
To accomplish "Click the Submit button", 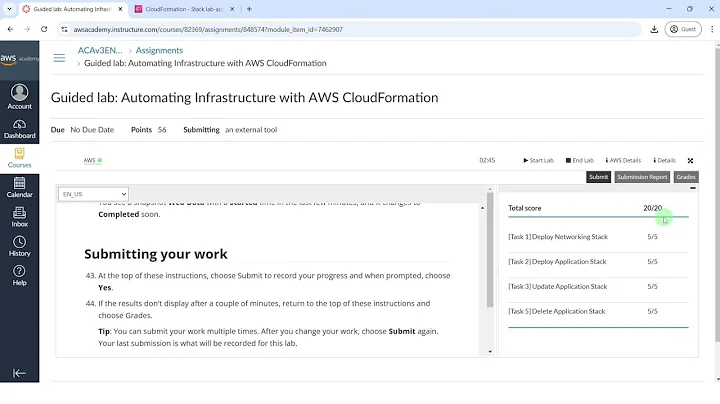I will click(598, 177).
